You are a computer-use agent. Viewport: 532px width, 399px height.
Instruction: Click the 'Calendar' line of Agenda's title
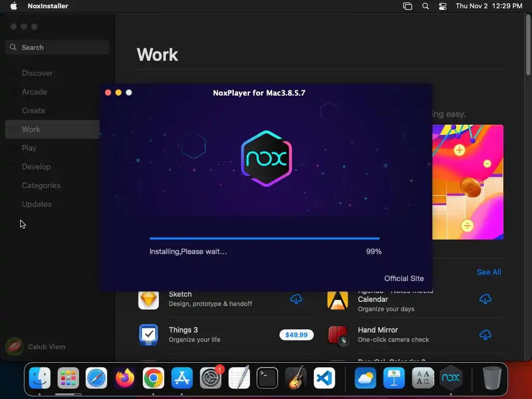373,299
